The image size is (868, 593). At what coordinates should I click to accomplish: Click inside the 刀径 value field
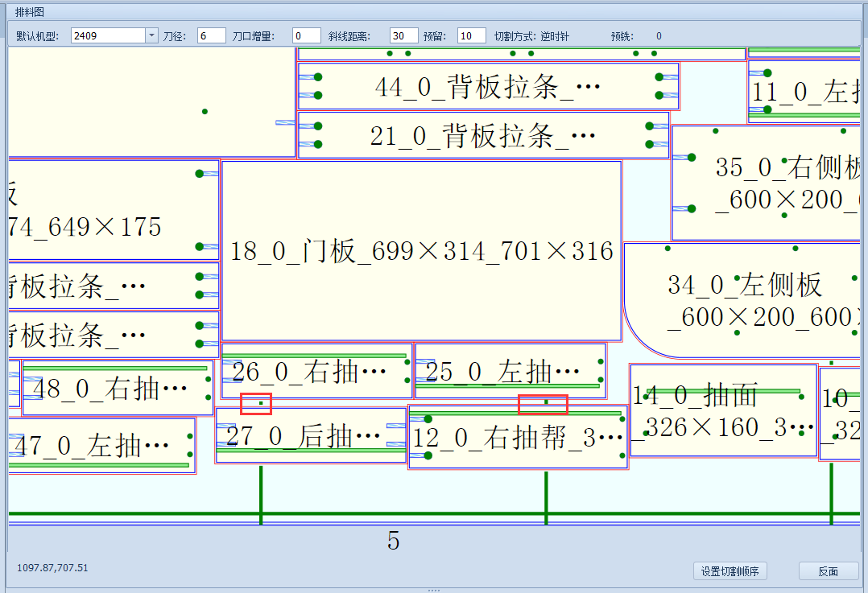[210, 35]
